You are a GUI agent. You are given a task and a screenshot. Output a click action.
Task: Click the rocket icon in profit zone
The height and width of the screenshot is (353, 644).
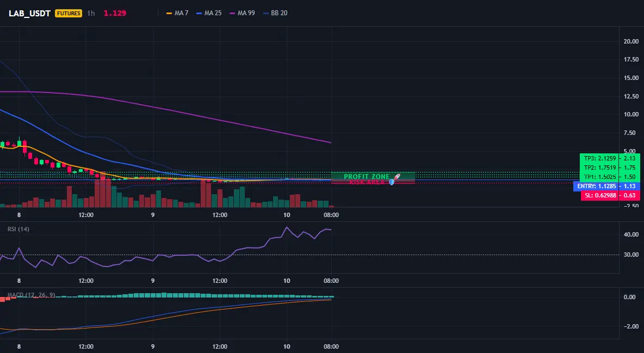coord(397,176)
